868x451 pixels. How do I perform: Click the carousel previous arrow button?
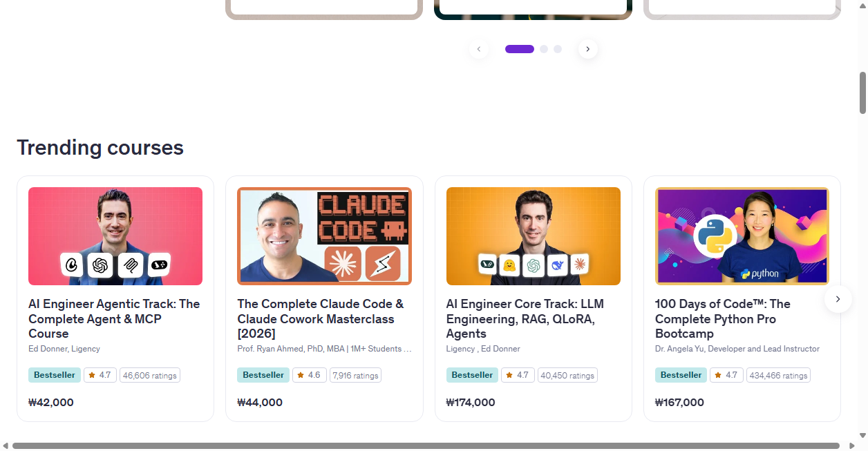[478, 49]
